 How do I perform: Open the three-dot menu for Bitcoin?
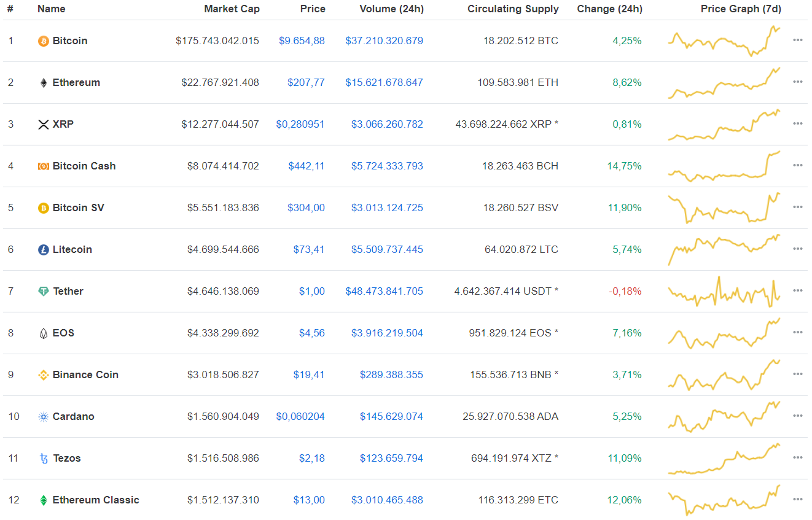coord(797,40)
